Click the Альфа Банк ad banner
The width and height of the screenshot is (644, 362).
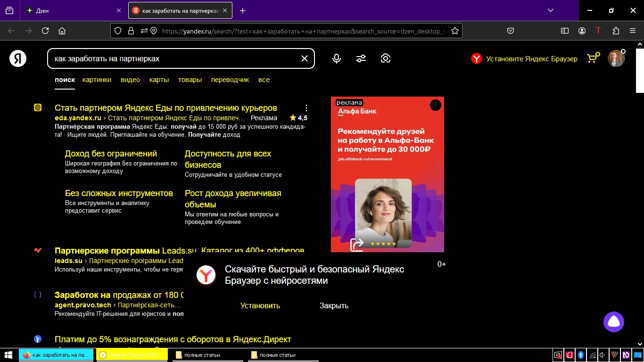click(x=388, y=174)
